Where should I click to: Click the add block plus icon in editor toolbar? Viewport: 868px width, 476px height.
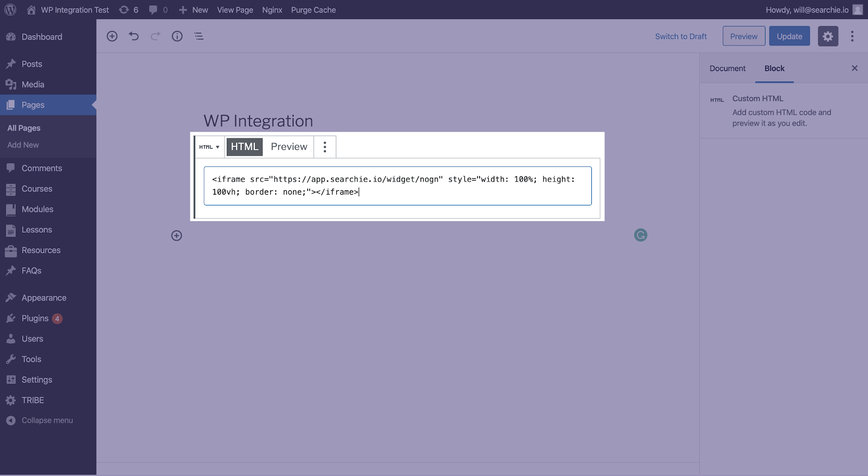[x=112, y=36]
